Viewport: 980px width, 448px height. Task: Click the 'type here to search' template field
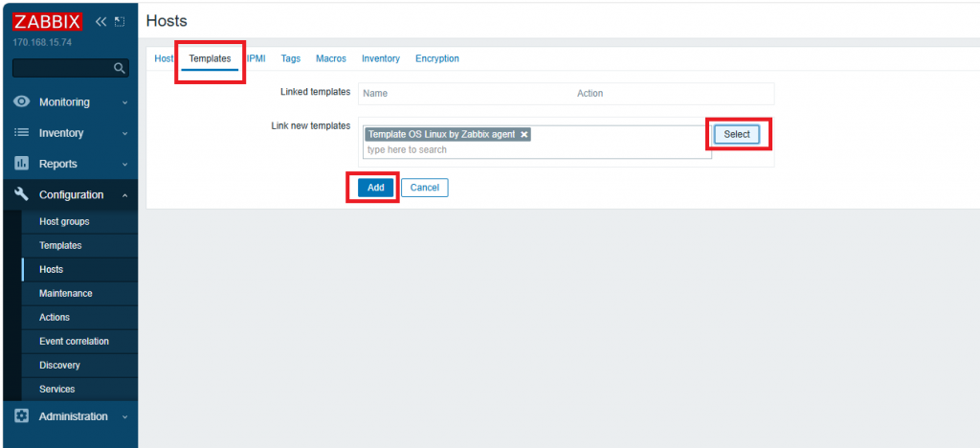(x=538, y=150)
